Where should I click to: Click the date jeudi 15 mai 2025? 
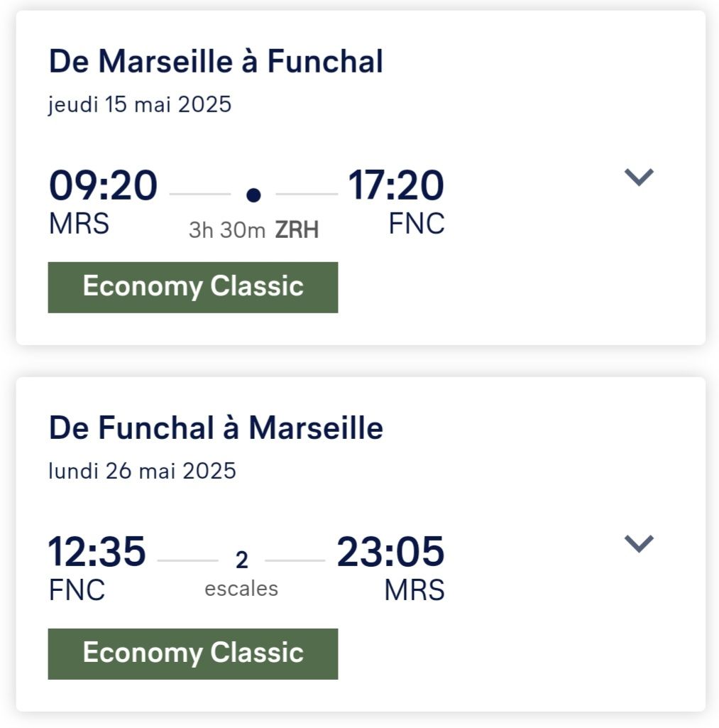tap(140, 105)
